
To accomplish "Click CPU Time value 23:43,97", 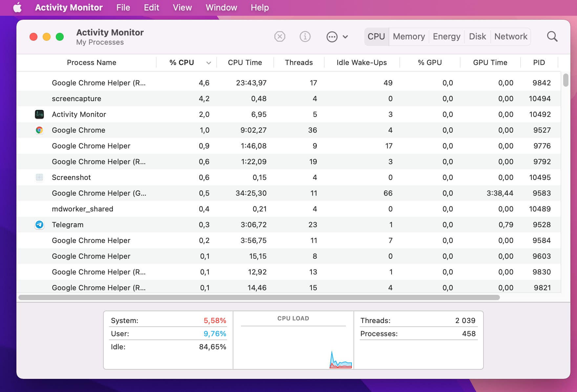I will [251, 83].
